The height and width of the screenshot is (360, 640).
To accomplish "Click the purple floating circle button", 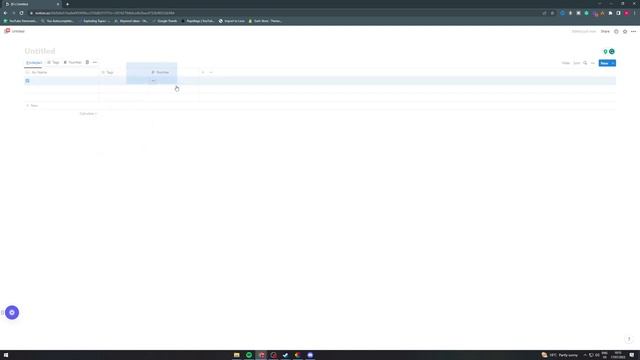I will click(x=12, y=312).
